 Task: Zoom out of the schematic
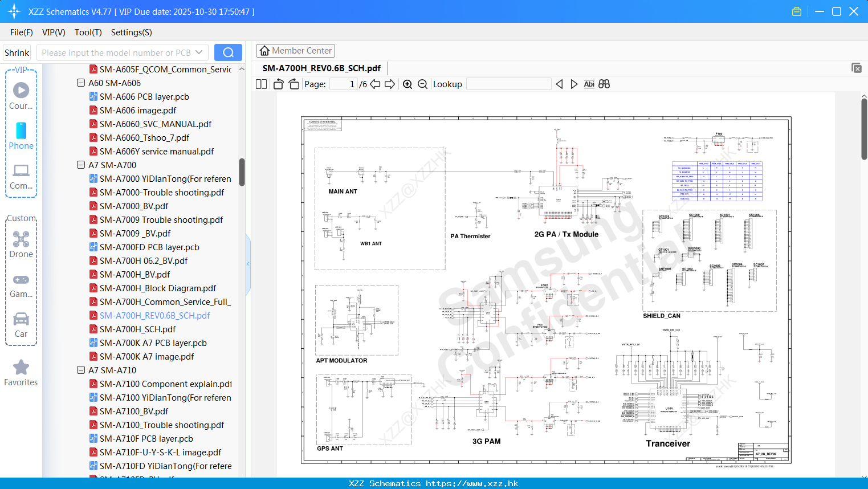point(422,84)
